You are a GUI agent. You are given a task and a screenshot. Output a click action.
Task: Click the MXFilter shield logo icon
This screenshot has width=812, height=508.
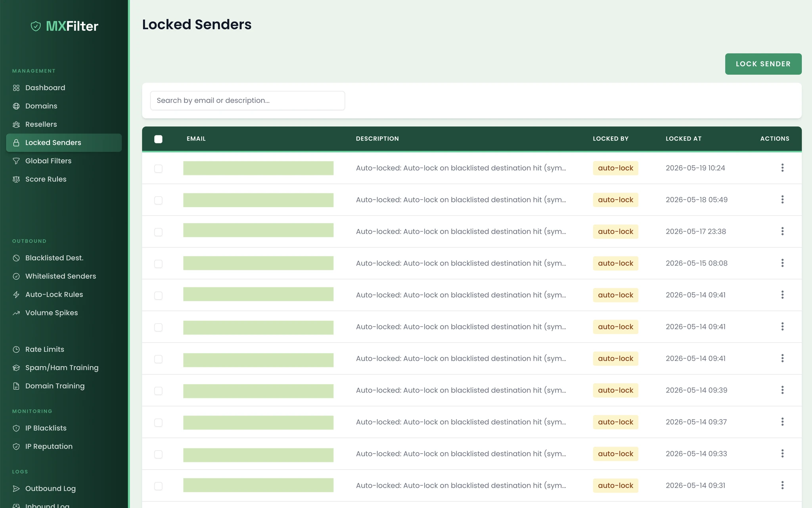pos(36,26)
